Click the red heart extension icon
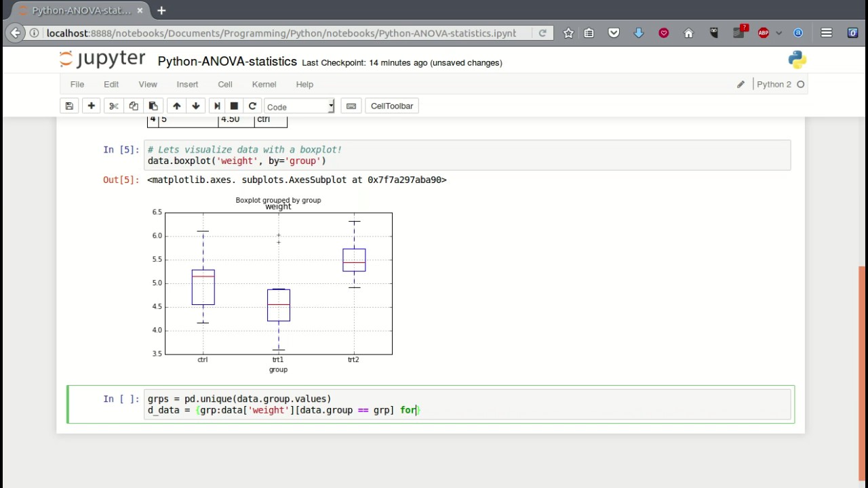 [664, 33]
